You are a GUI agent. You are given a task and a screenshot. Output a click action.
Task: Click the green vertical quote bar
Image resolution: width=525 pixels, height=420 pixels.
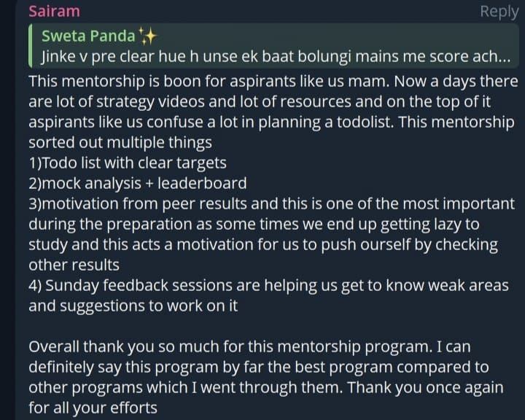pyautogui.click(x=30, y=45)
